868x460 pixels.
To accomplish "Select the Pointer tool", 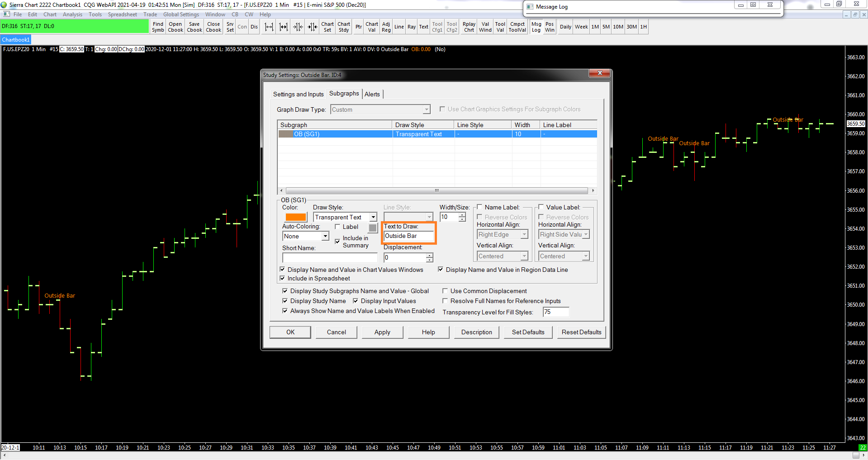I will 359,27.
